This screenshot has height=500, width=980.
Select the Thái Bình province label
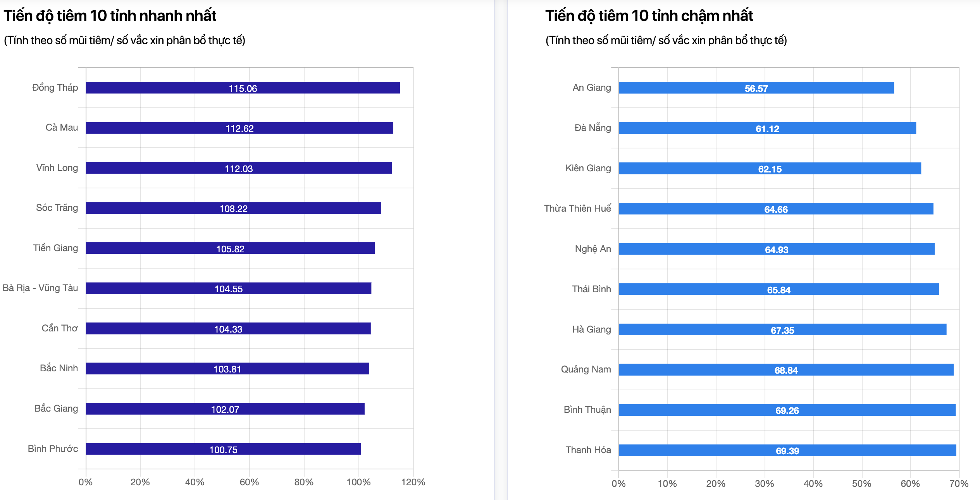(591, 289)
